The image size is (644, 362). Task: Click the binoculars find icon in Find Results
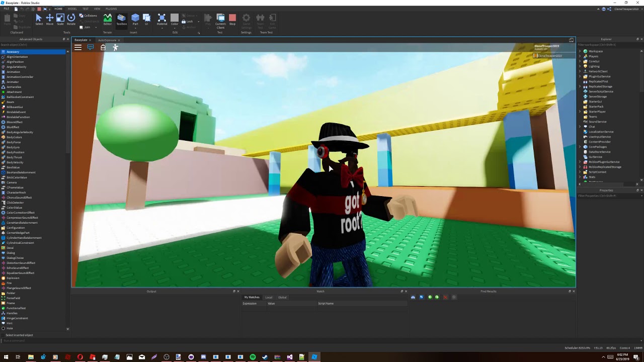(413, 297)
